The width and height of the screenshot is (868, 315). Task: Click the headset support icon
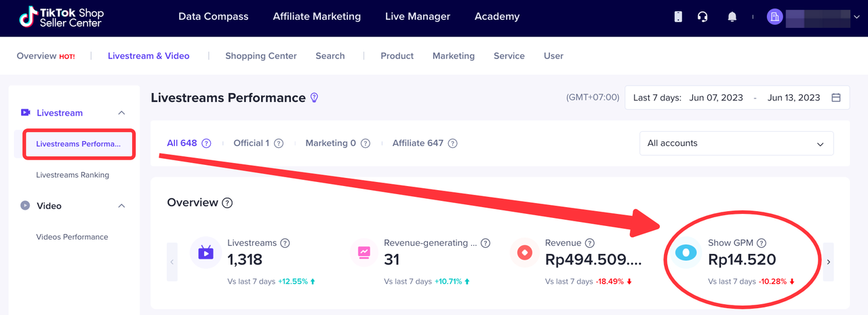point(703,17)
